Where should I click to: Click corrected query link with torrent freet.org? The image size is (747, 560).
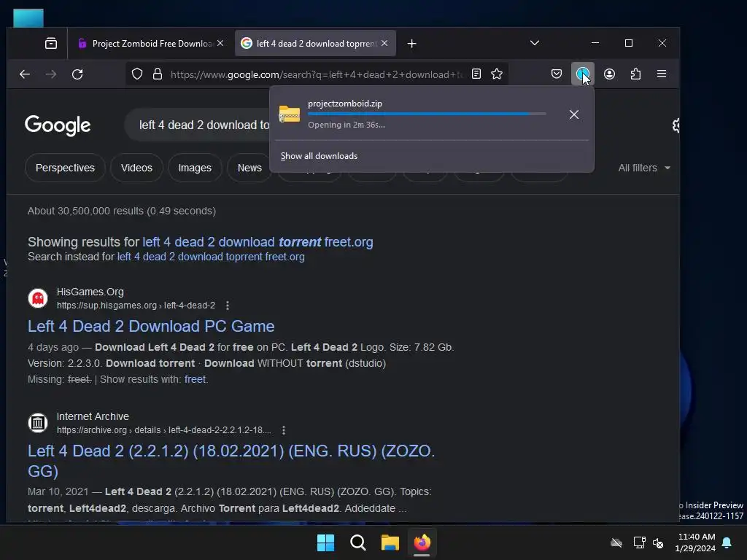point(258,242)
